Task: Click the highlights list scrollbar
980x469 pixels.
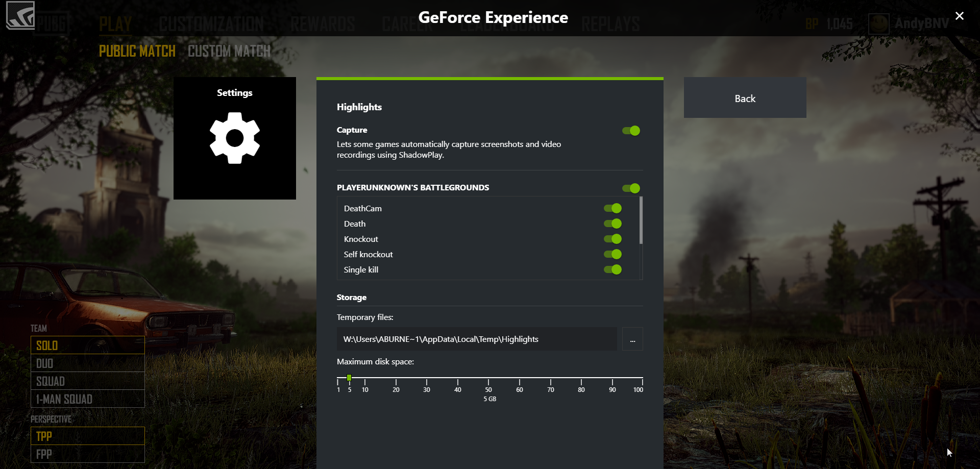Action: click(641, 220)
